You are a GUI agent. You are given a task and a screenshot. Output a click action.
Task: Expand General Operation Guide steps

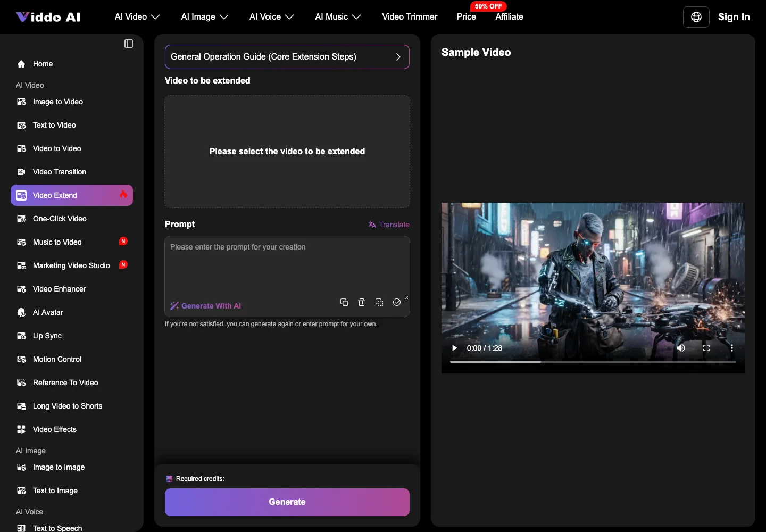[287, 57]
